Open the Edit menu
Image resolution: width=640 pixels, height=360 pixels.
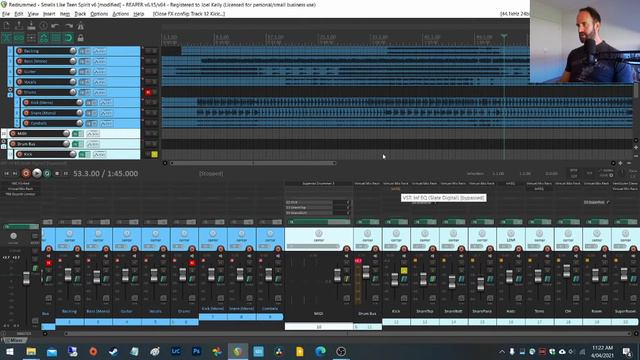[x=19, y=14]
